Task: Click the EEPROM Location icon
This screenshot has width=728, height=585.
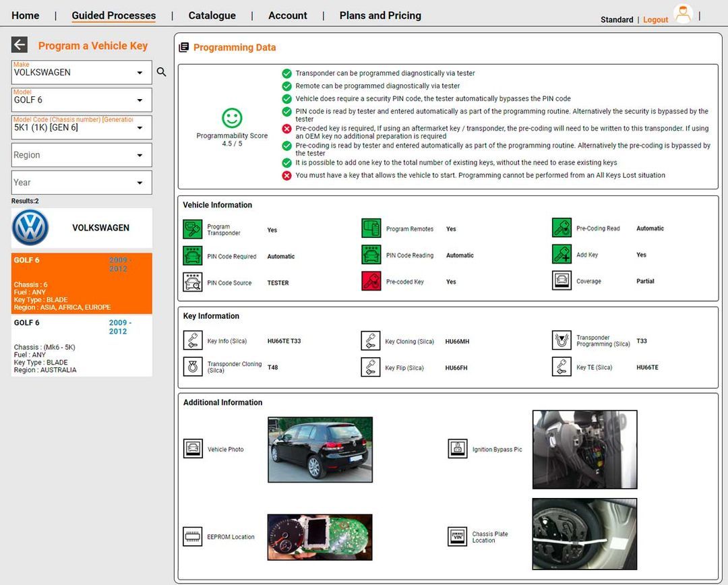Action: [x=192, y=536]
